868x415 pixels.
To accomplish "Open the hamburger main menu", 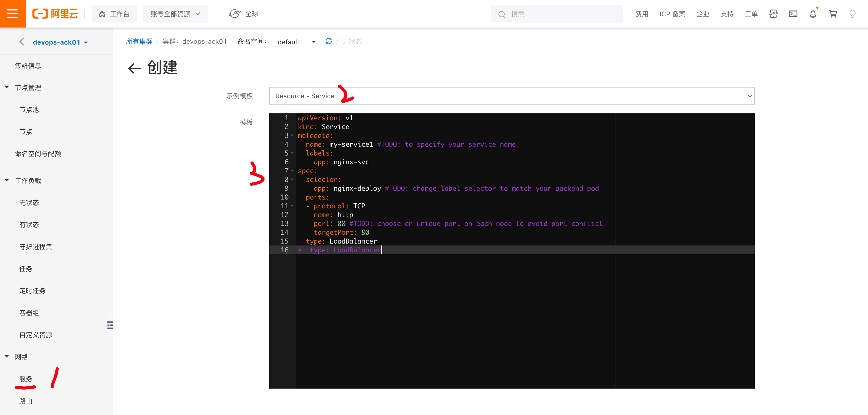I will (12, 14).
